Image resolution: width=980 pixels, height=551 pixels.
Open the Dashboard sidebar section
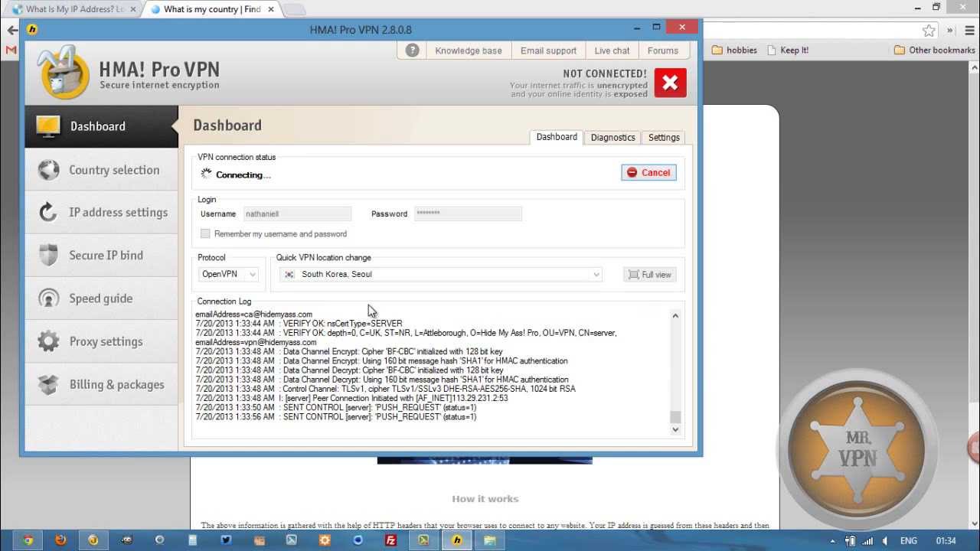point(101,126)
